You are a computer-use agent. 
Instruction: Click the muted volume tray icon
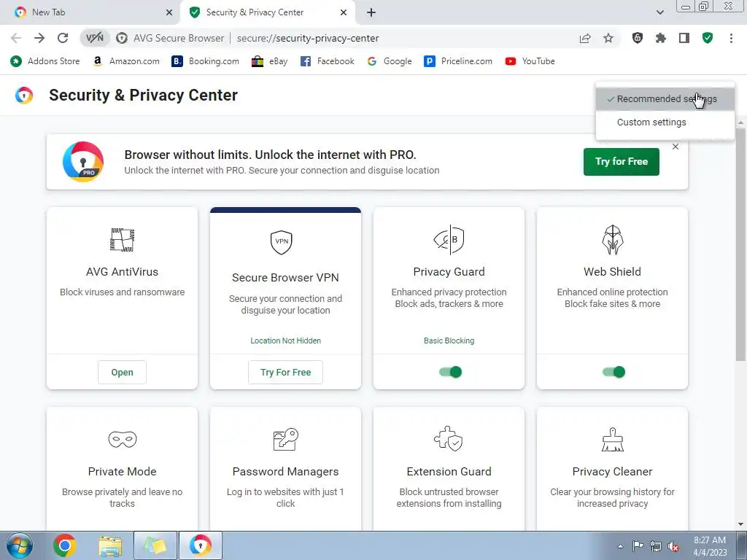pyautogui.click(x=673, y=547)
